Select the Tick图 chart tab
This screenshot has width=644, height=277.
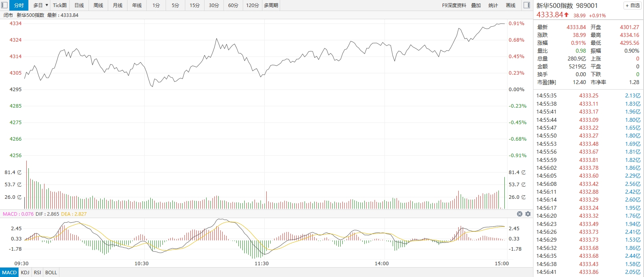pyautogui.click(x=60, y=5)
